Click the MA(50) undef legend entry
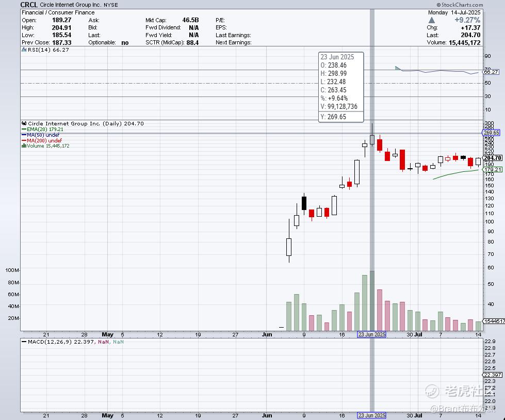 tap(41, 135)
